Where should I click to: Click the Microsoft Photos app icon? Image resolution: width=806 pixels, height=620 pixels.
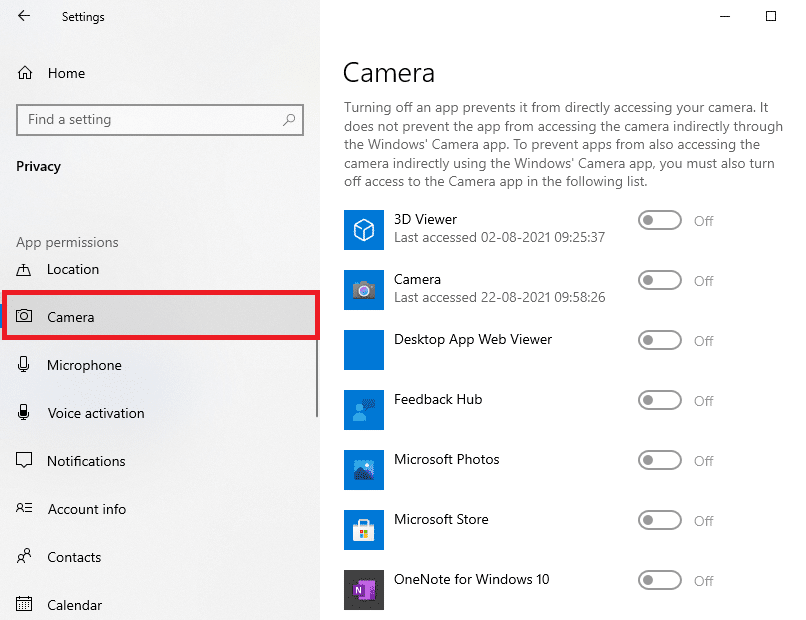point(364,469)
